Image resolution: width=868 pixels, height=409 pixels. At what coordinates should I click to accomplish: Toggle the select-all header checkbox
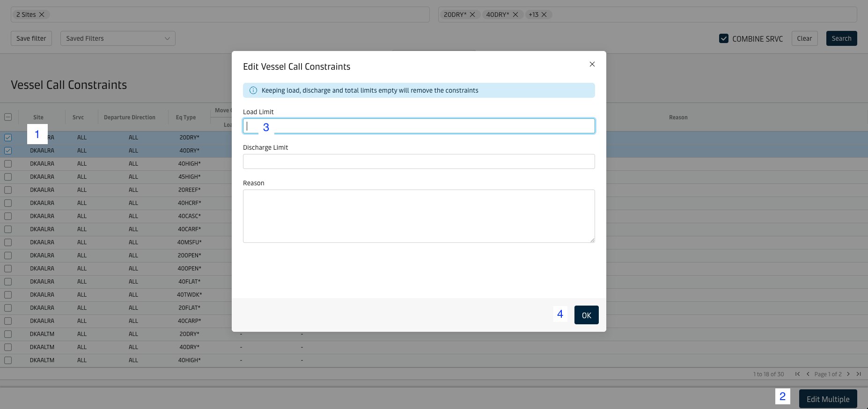(x=8, y=117)
